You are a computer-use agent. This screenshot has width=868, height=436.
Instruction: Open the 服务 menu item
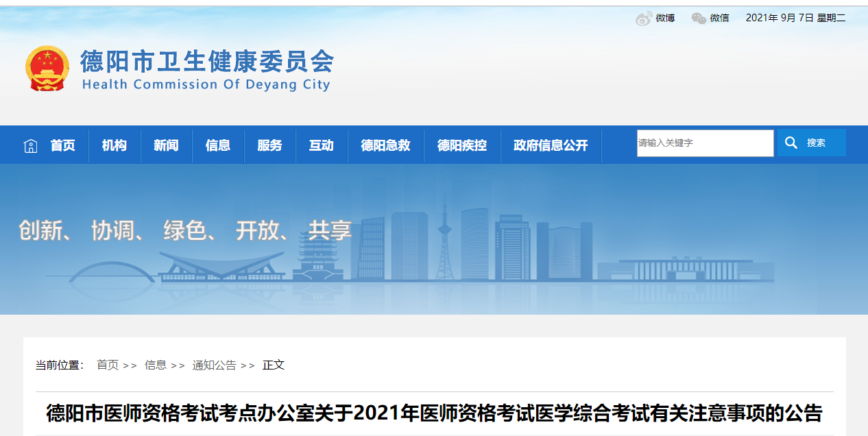[269, 145]
